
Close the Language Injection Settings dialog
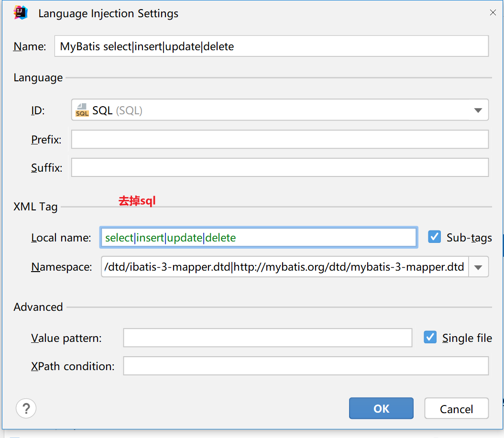click(x=493, y=12)
